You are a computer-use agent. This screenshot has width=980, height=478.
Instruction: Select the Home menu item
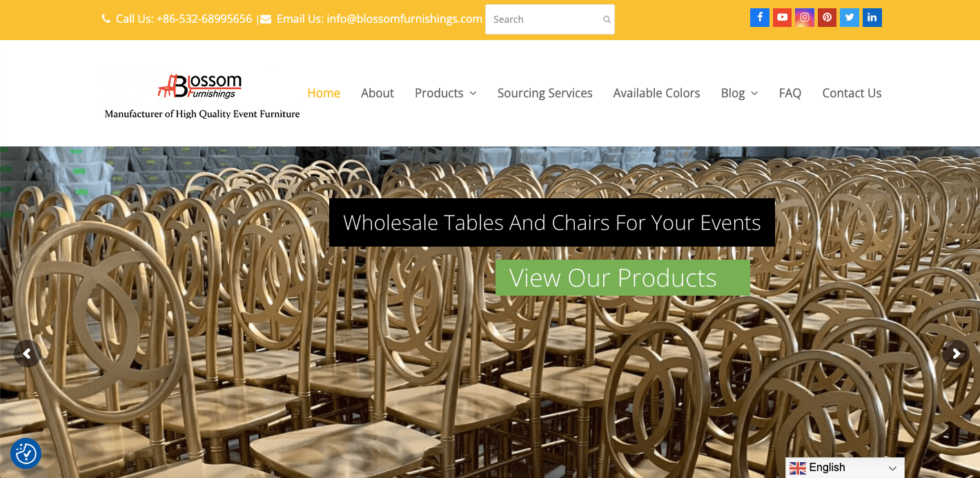click(x=324, y=93)
